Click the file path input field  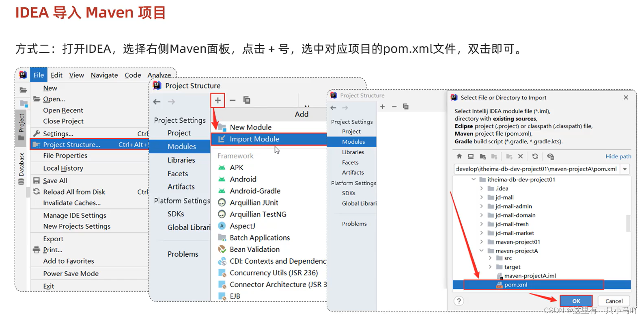click(x=536, y=169)
